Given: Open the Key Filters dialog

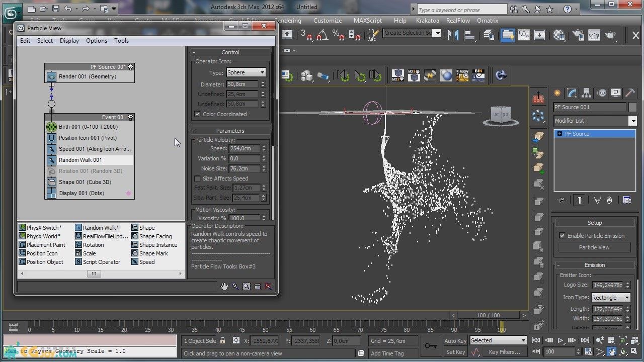Looking at the screenshot, I should (504, 352).
